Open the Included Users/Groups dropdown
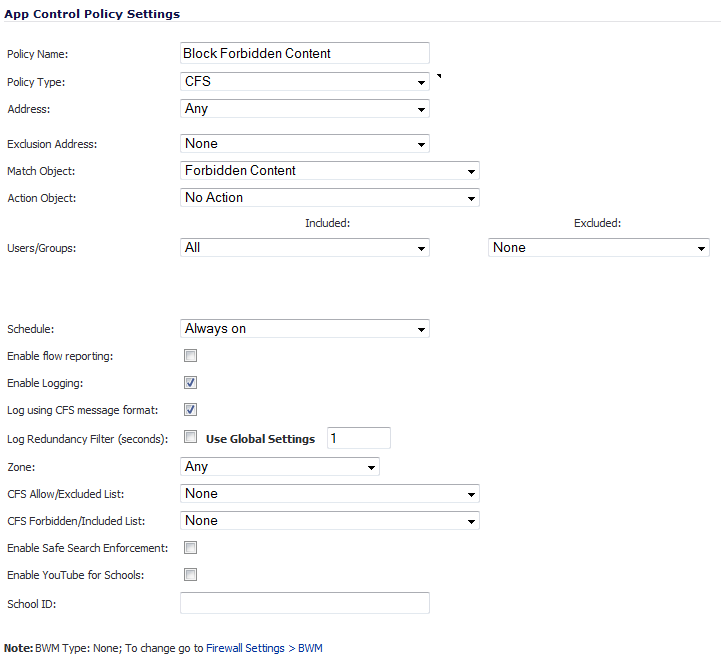 point(305,248)
